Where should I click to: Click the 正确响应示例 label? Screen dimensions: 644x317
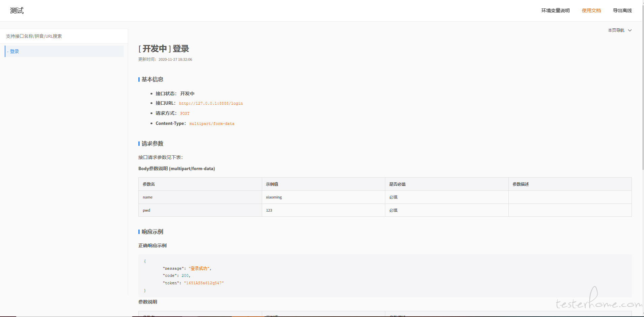tap(152, 245)
